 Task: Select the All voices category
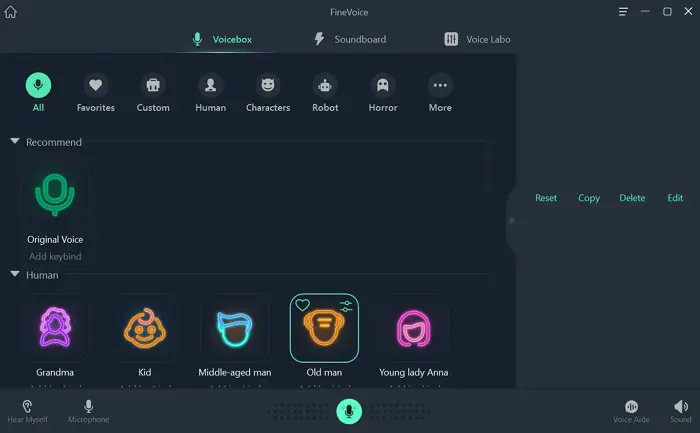38,92
